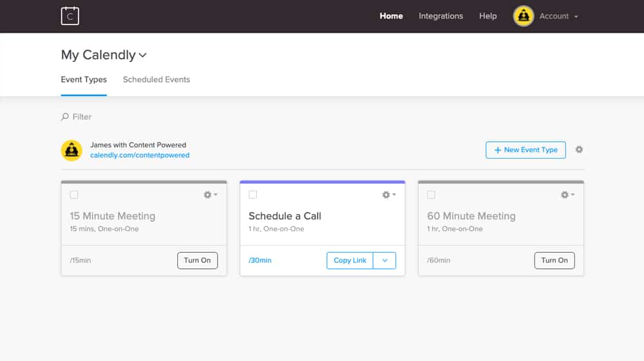Open the Help menu item
The image size is (644, 361).
click(x=488, y=16)
